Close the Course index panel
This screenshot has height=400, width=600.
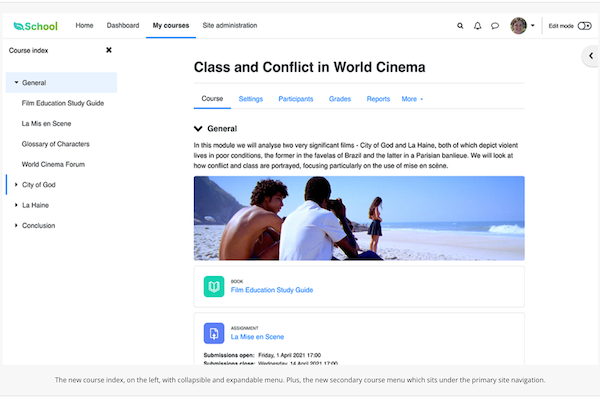point(109,49)
